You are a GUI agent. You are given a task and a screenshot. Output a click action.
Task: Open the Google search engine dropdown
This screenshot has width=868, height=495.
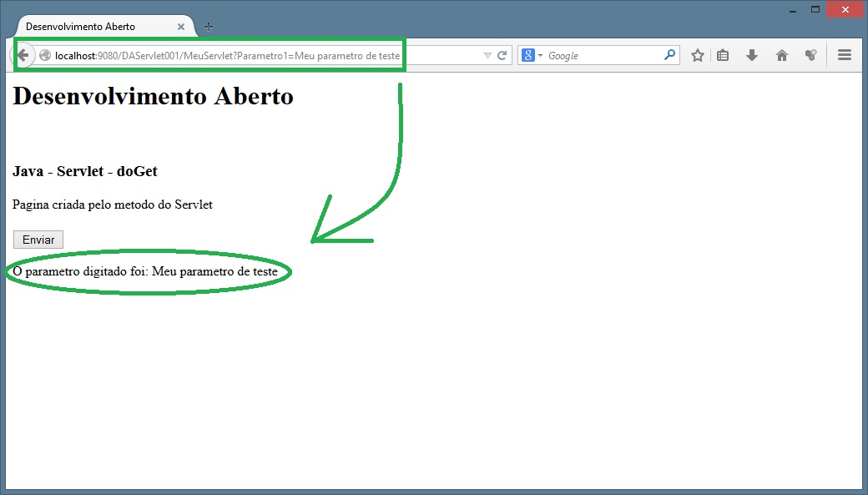tap(532, 56)
